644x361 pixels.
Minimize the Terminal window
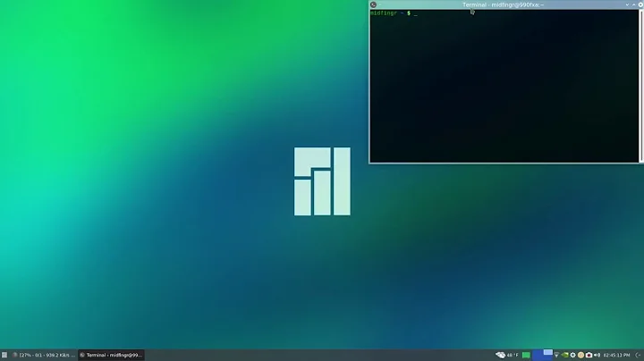pos(627,4)
